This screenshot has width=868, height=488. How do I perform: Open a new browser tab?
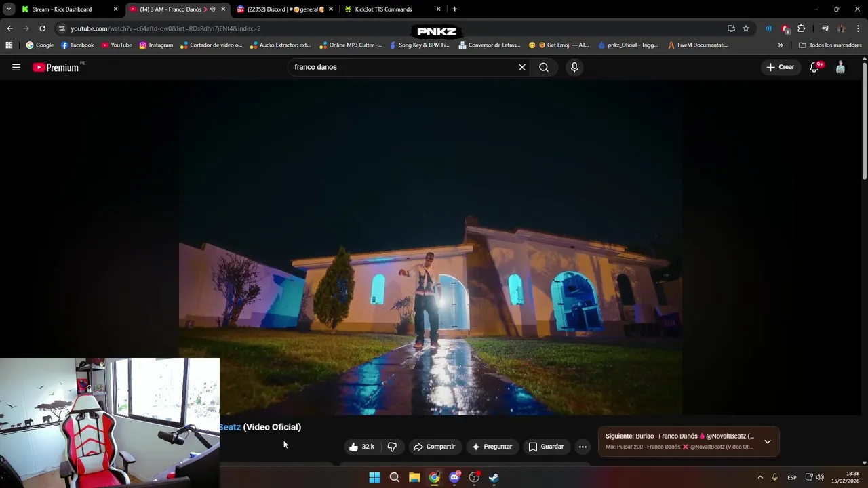[454, 9]
